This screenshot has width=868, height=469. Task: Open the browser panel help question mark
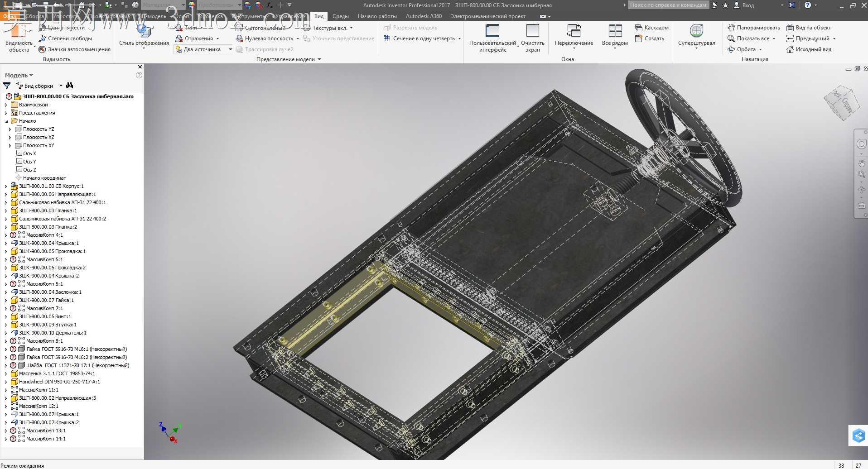coord(139,75)
